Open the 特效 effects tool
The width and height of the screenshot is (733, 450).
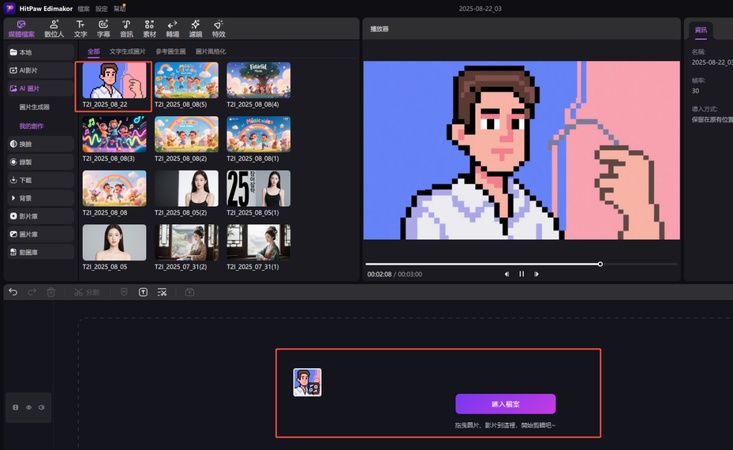[x=218, y=29]
